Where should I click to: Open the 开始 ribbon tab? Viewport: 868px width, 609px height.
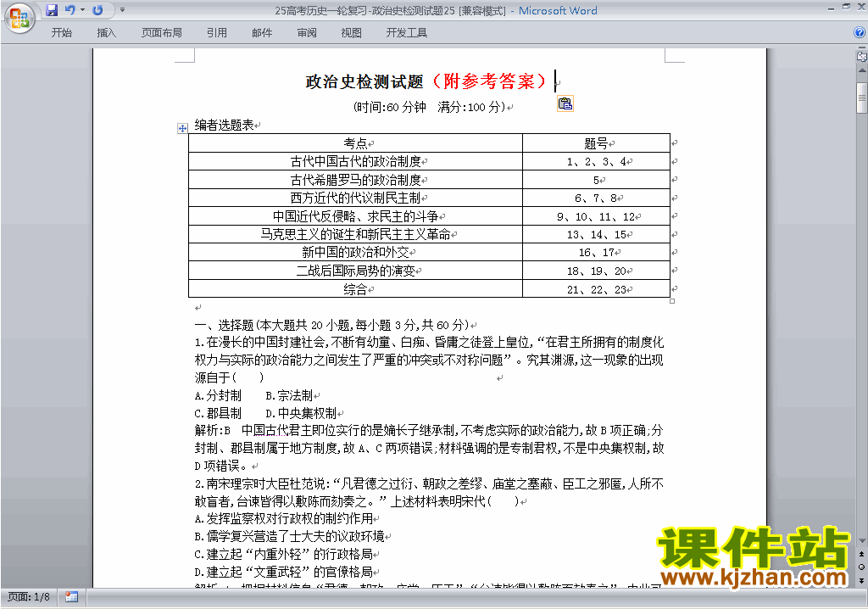click(x=62, y=33)
